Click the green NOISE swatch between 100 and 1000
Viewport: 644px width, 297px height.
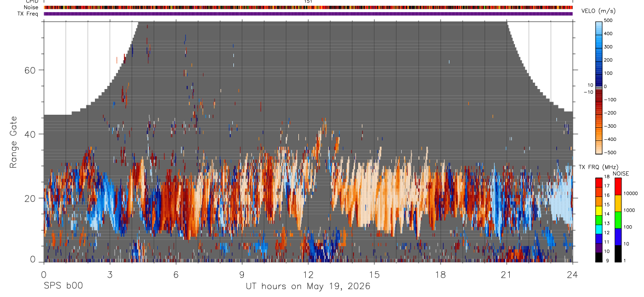[618, 220]
